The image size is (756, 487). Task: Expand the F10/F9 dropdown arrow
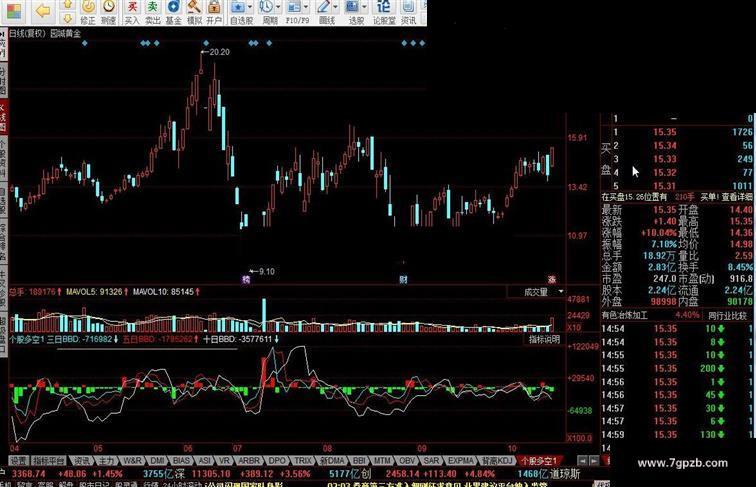306,7
